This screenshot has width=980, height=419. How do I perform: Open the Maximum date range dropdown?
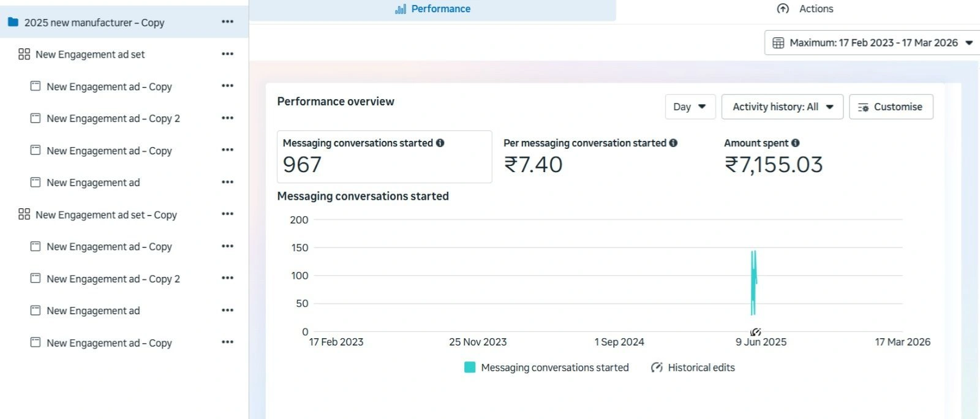pyautogui.click(x=873, y=43)
